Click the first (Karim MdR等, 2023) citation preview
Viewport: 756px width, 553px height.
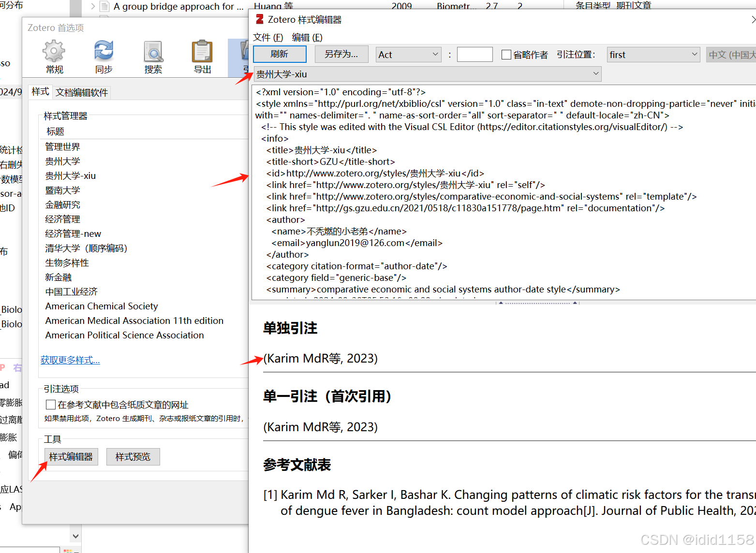point(320,358)
